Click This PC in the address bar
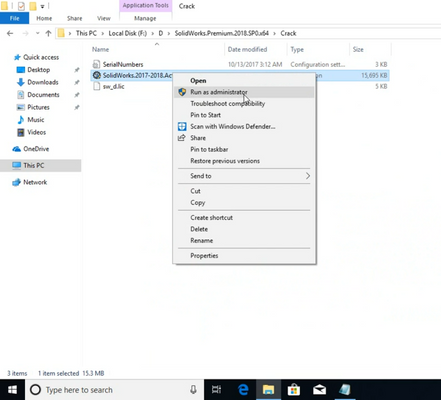Viewport: 441px width, 400px height. pos(86,33)
